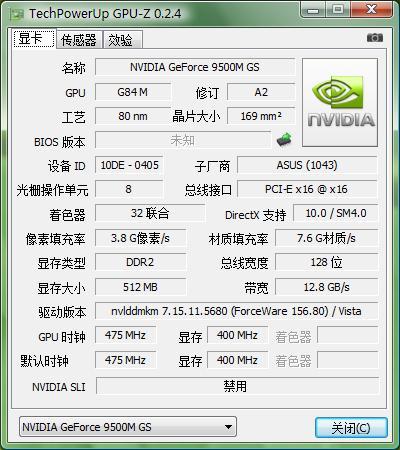Click the DirectX 支持 label text

click(x=256, y=215)
